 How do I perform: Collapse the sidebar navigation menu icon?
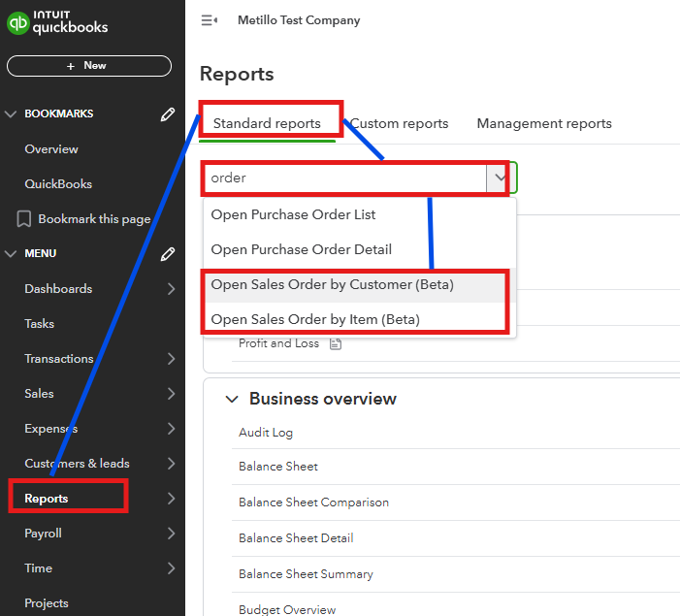(209, 20)
